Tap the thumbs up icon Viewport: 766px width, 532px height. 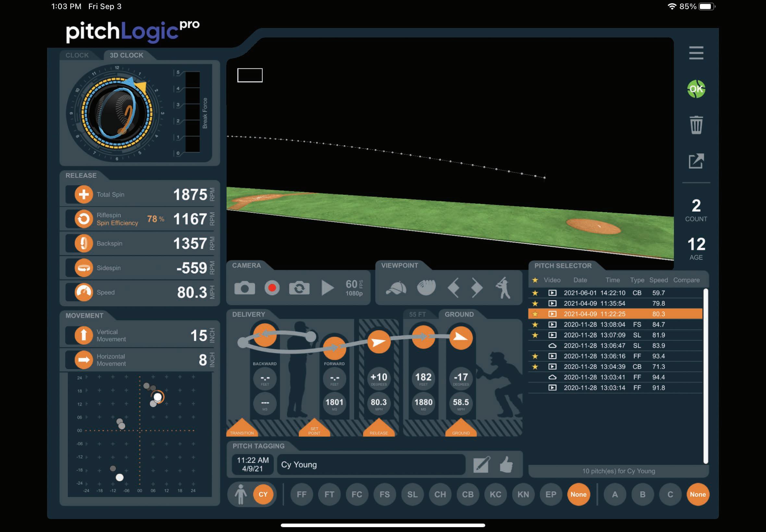(506, 464)
